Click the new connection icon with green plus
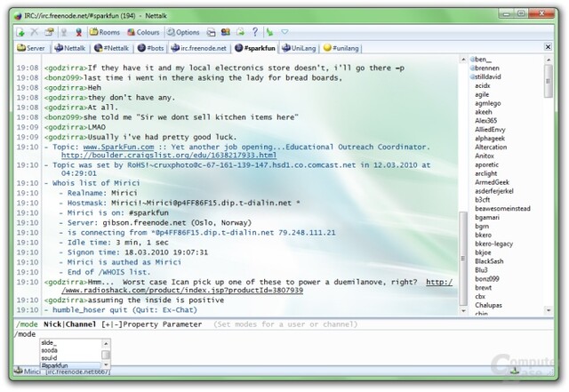The height and width of the screenshot is (392, 569). 20,33
